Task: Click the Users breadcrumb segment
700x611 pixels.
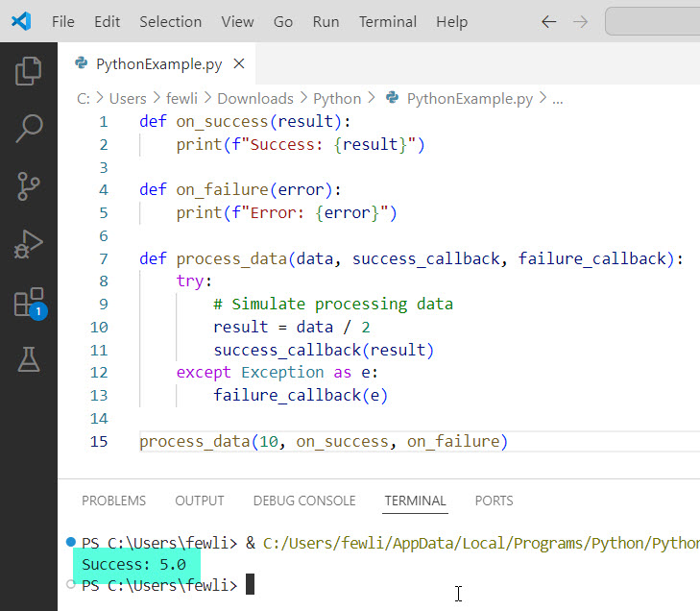Action: pyautogui.click(x=128, y=98)
